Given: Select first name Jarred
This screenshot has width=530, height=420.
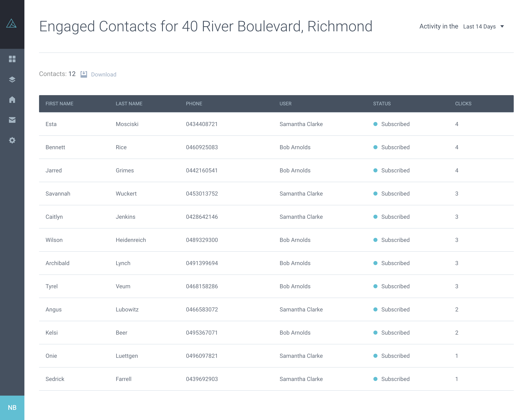Looking at the screenshot, I should [x=54, y=170].
